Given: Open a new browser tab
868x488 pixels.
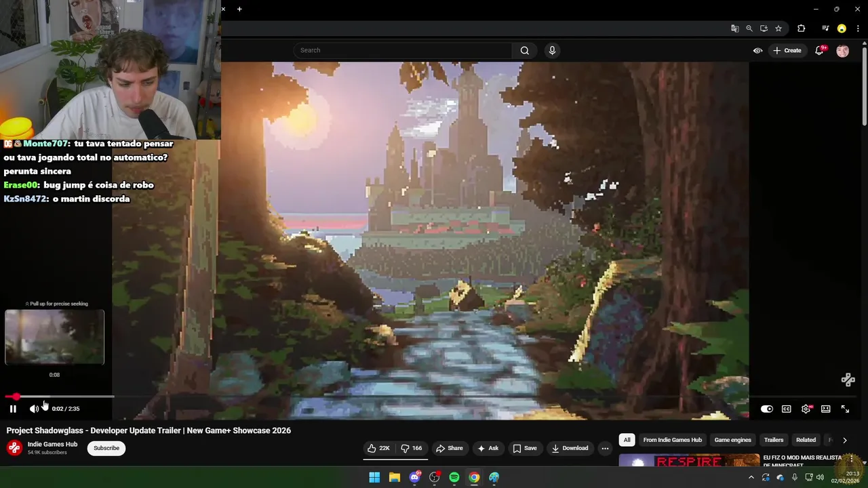Looking at the screenshot, I should [x=239, y=9].
